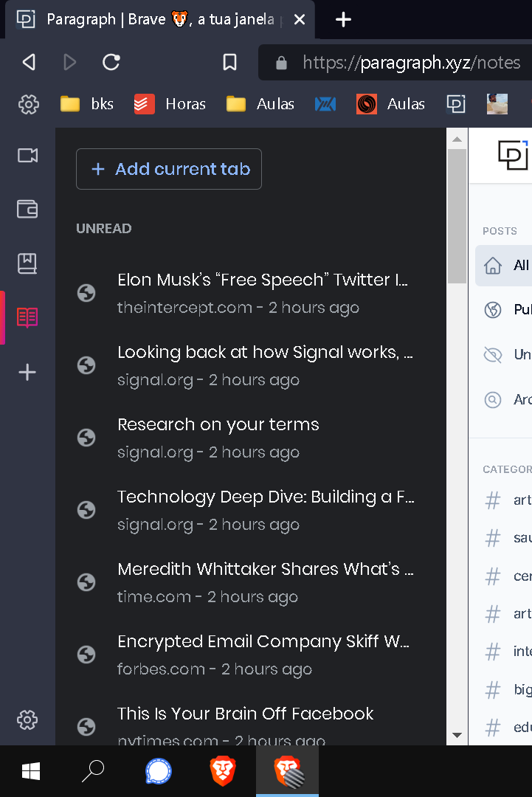
Task: Click the reading list scrollbar thumb
Action: pyautogui.click(x=457, y=216)
